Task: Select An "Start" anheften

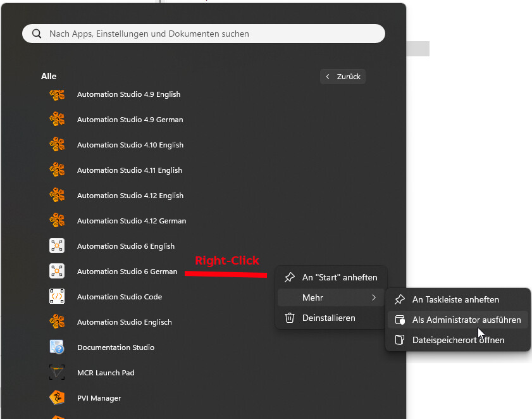Action: 331,277
